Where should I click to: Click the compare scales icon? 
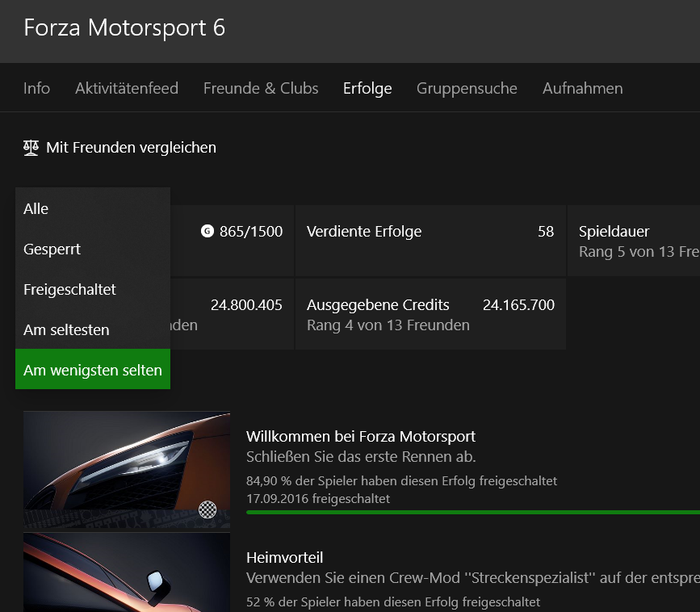pyautogui.click(x=31, y=148)
